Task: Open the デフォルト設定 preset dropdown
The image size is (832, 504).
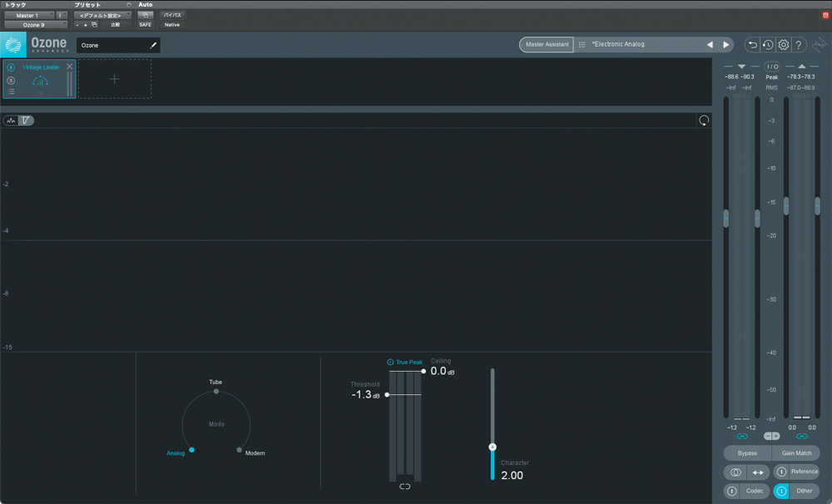Action: [102, 15]
